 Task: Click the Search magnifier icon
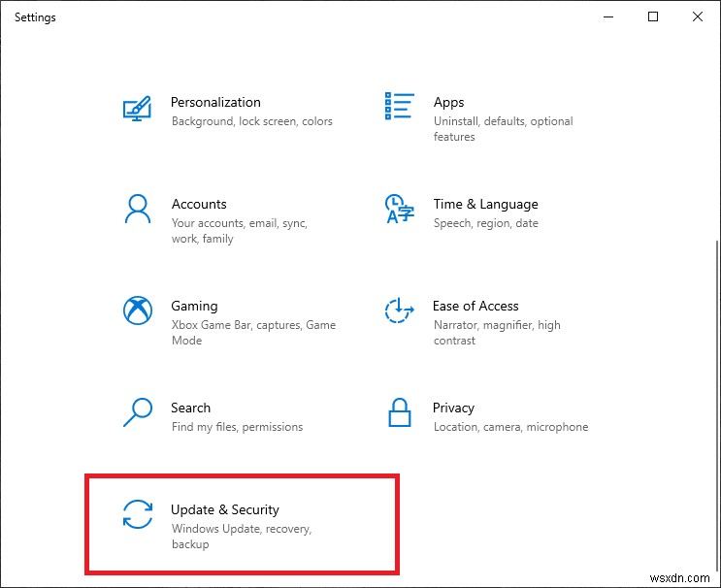[x=138, y=412]
